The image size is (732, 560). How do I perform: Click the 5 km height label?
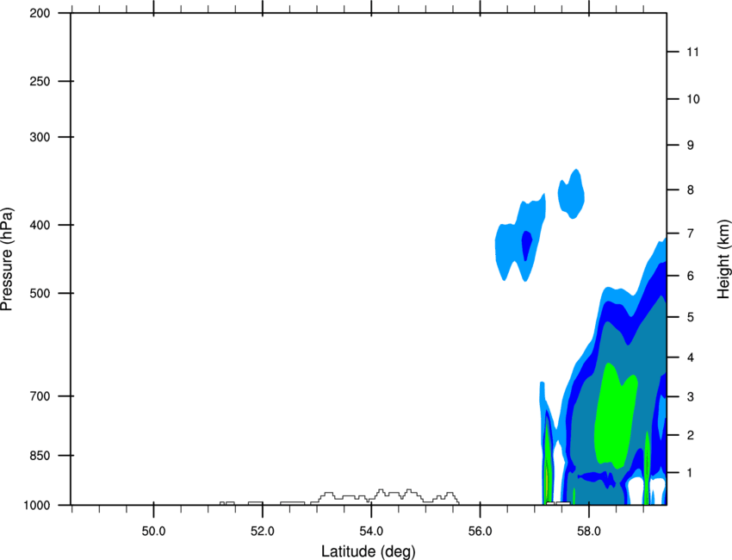click(x=691, y=317)
